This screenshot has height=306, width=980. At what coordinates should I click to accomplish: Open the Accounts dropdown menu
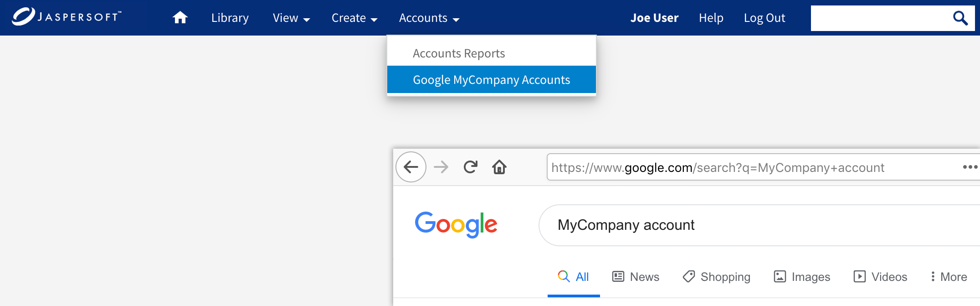point(429,18)
